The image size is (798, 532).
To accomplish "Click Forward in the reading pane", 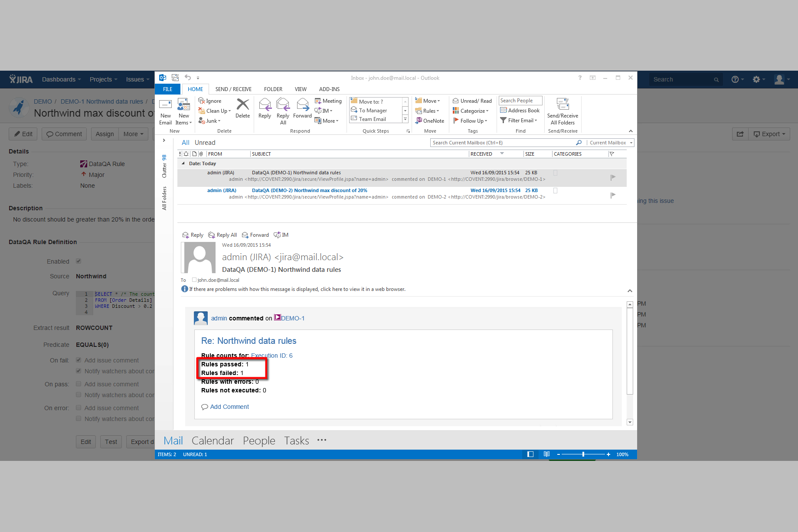I will coord(255,235).
